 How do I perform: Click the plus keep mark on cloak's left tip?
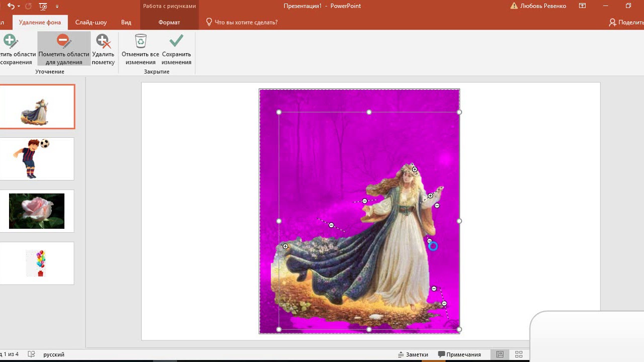pos(285,246)
